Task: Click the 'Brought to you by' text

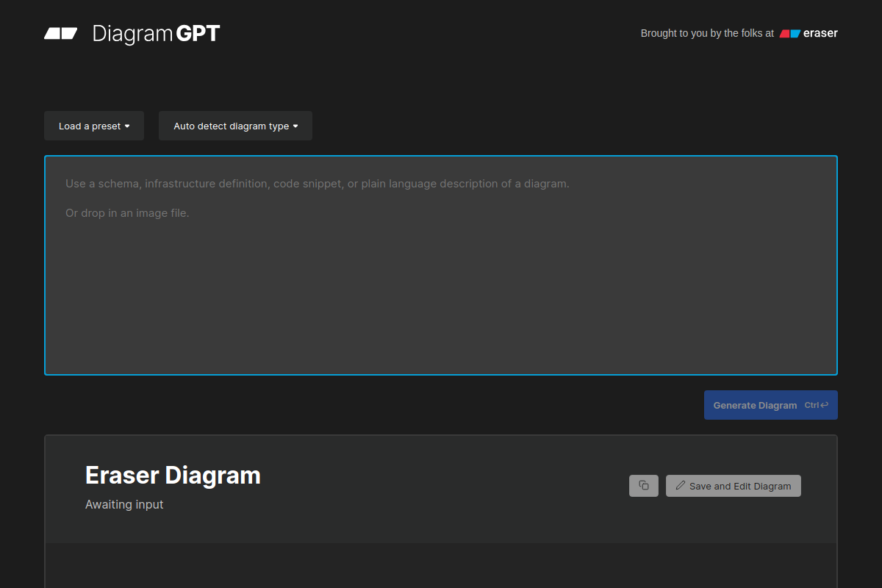Action: pos(707,33)
